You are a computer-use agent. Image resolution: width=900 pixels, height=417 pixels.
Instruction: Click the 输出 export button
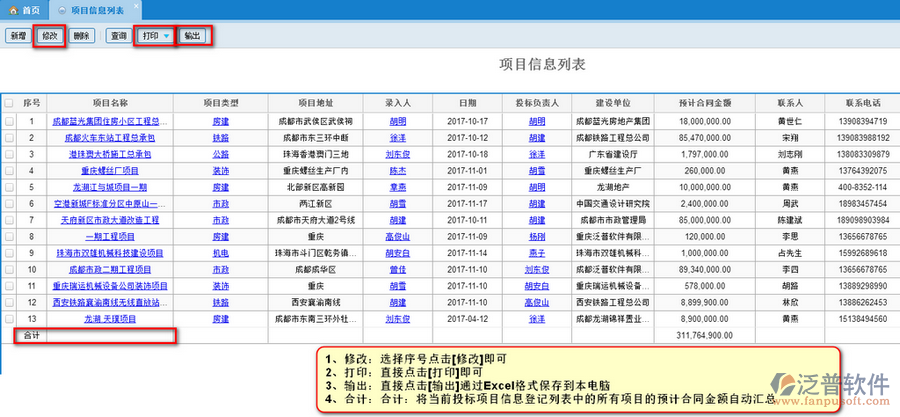pyautogui.click(x=192, y=36)
